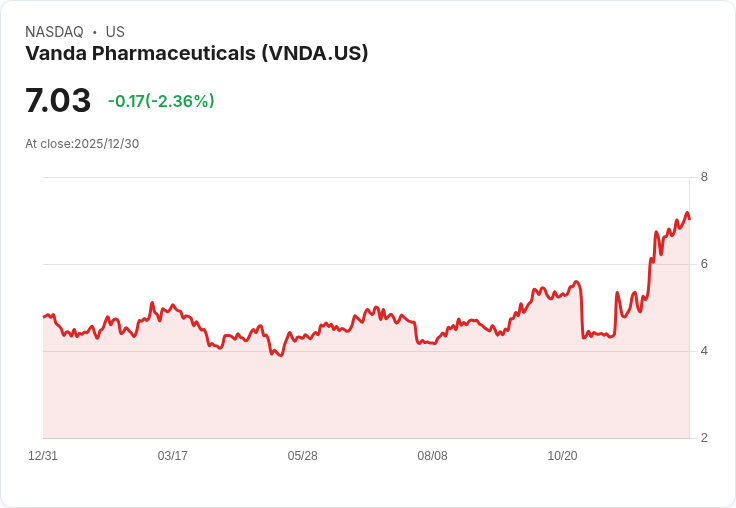Click the NASDAQ exchange label
Image resolution: width=736 pixels, height=508 pixels.
point(54,32)
